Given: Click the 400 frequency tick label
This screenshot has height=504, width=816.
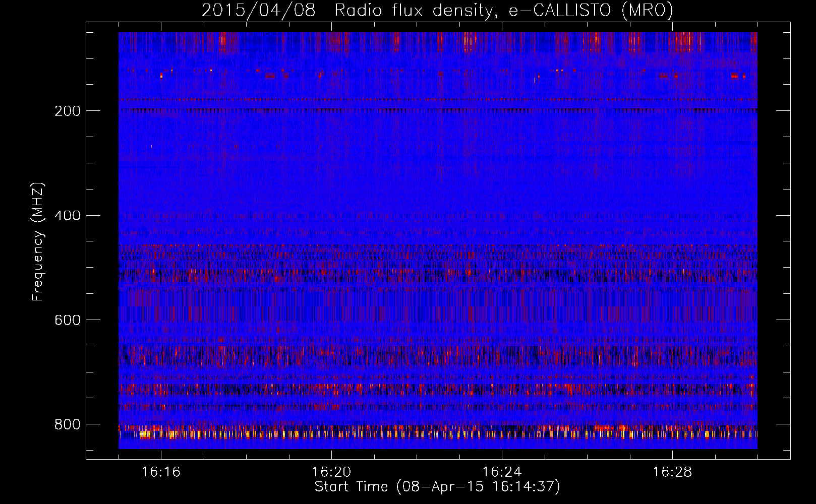Looking at the screenshot, I should [x=68, y=216].
